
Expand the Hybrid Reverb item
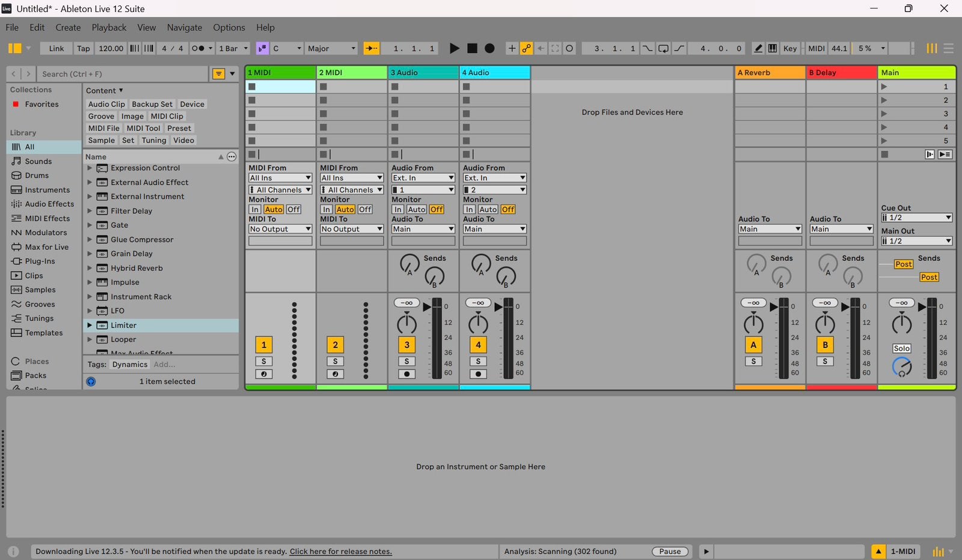click(90, 268)
